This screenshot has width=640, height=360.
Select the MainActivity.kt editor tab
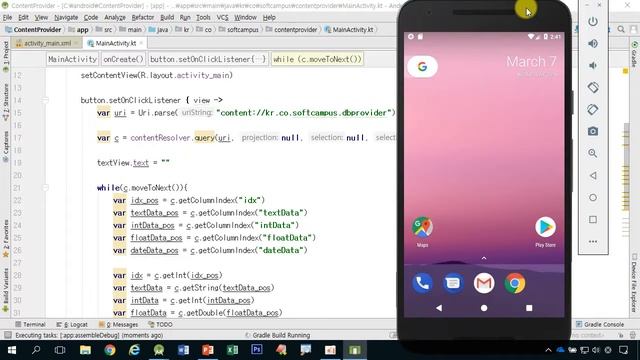tap(116, 43)
